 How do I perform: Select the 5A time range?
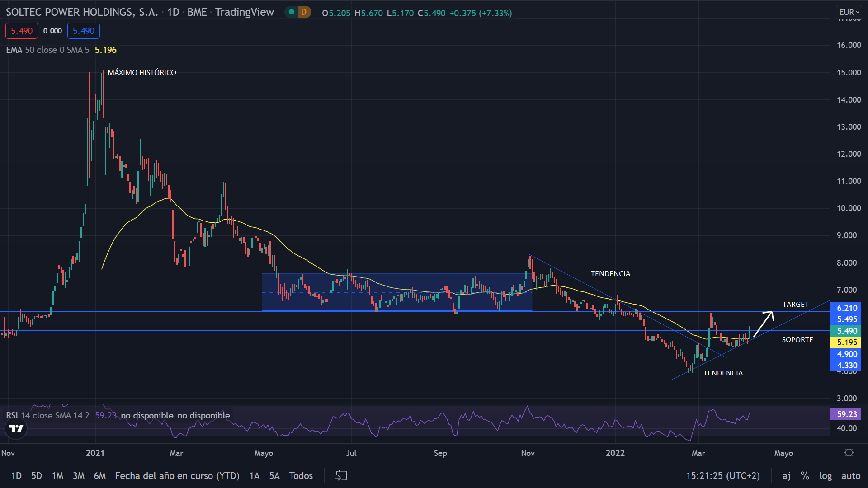point(274,475)
